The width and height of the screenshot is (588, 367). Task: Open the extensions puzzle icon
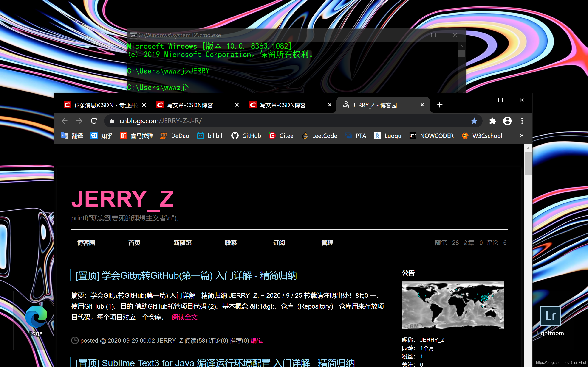point(492,121)
